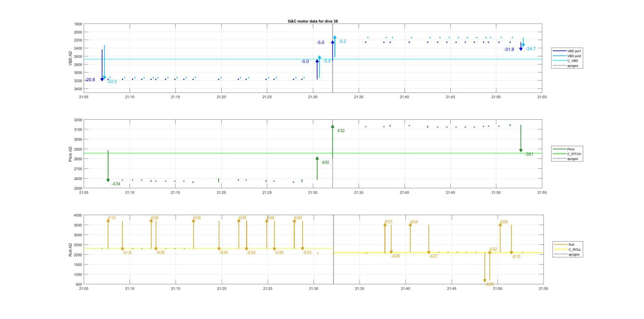Click the '-618' roll data label

(127, 253)
